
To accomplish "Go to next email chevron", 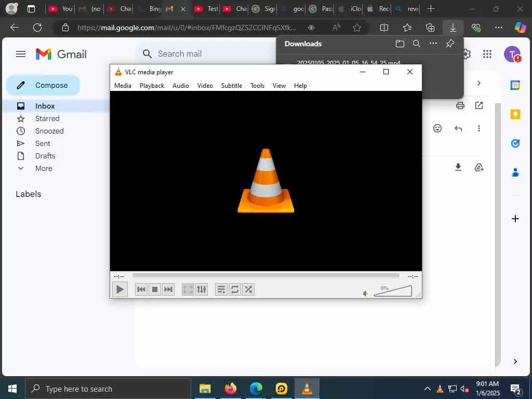I will pyautogui.click(x=478, y=83).
